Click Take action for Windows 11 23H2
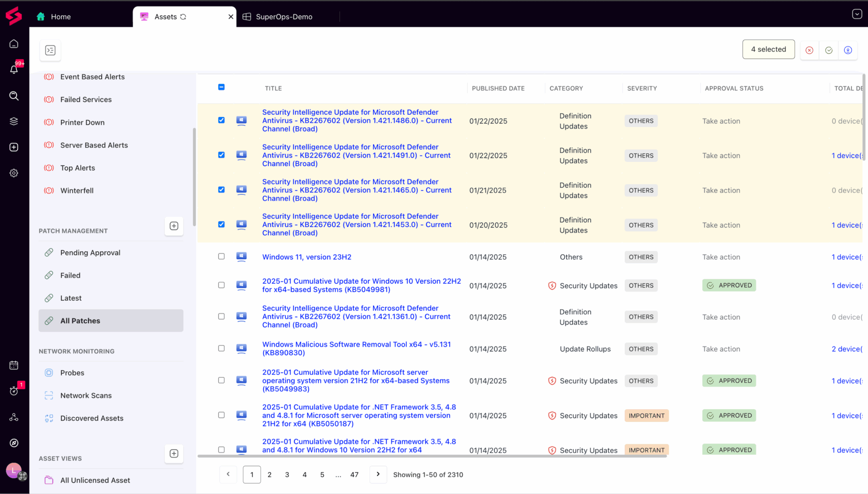The image size is (868, 494). pos(721,257)
